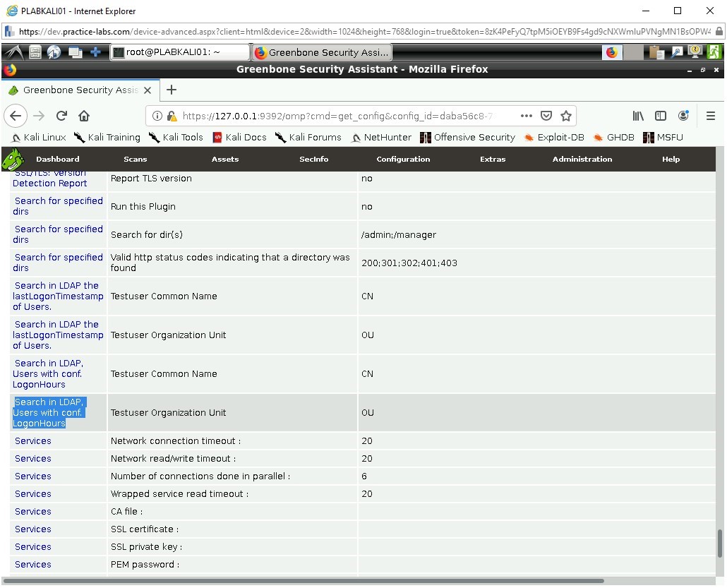Click the clipboard icon in the system tray
727x588 pixels.
[x=655, y=52]
